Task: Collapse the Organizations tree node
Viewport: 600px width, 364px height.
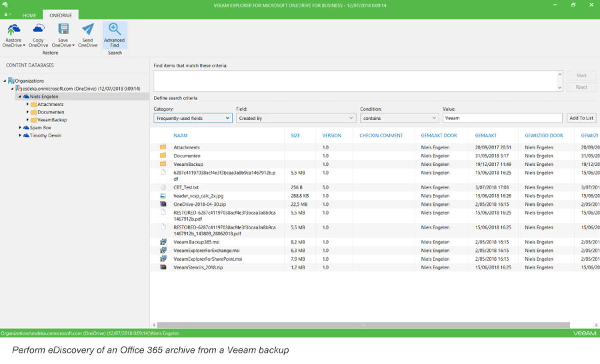Action: [5, 81]
